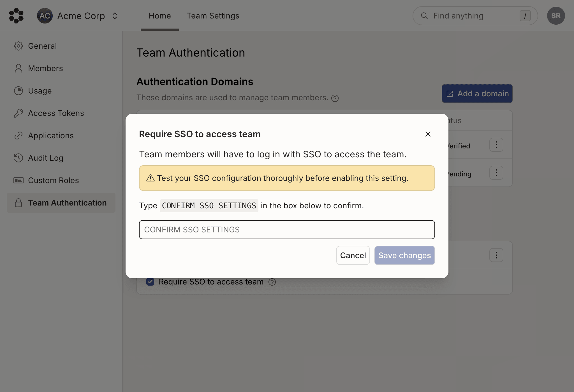Select Team Authentication in sidebar
This screenshot has height=392, width=574.
(61, 203)
